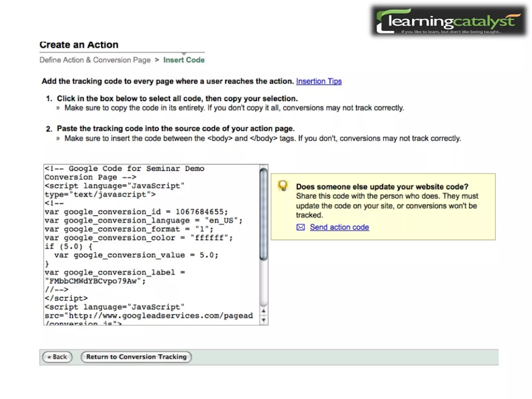Click the envelope icon beside Send action code
Image resolution: width=532 pixels, height=399 pixels.
(301, 227)
